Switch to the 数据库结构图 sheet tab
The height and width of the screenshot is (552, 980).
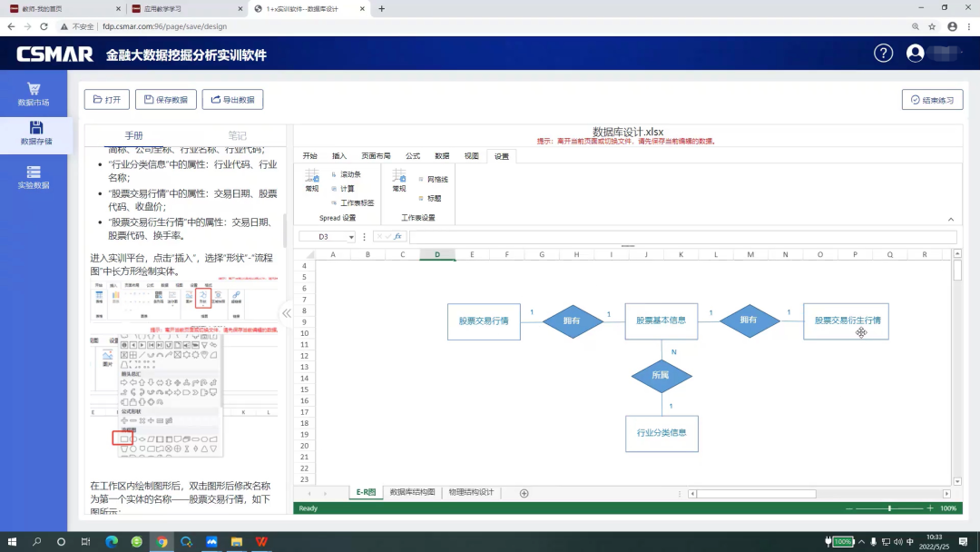click(x=412, y=492)
